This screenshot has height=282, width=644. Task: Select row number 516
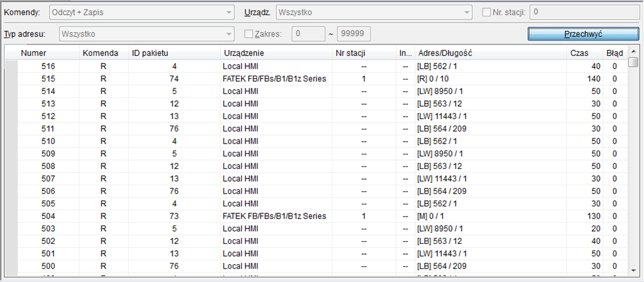pos(322,66)
